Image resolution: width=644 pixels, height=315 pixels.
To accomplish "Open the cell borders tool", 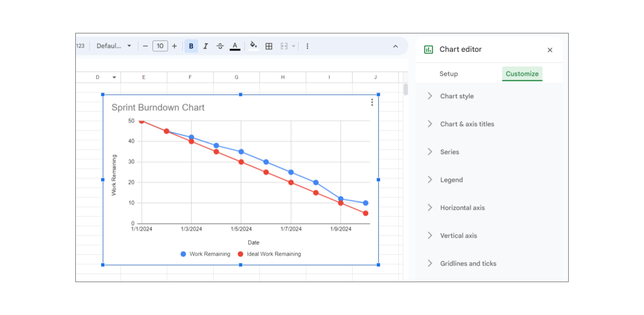I will [269, 46].
